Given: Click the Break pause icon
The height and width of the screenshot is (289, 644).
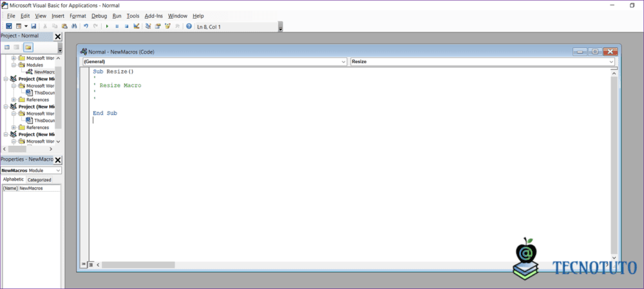Looking at the screenshot, I should coord(117,26).
